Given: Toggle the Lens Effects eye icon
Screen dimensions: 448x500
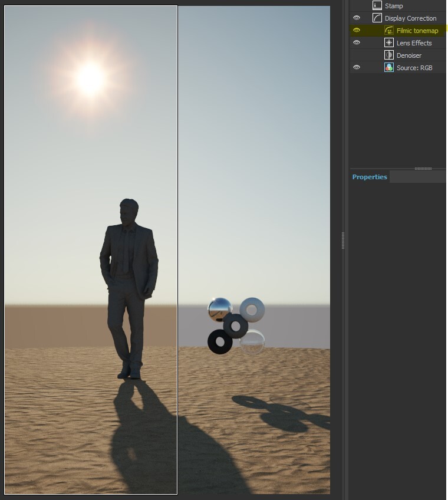Looking at the screenshot, I should 357,42.
